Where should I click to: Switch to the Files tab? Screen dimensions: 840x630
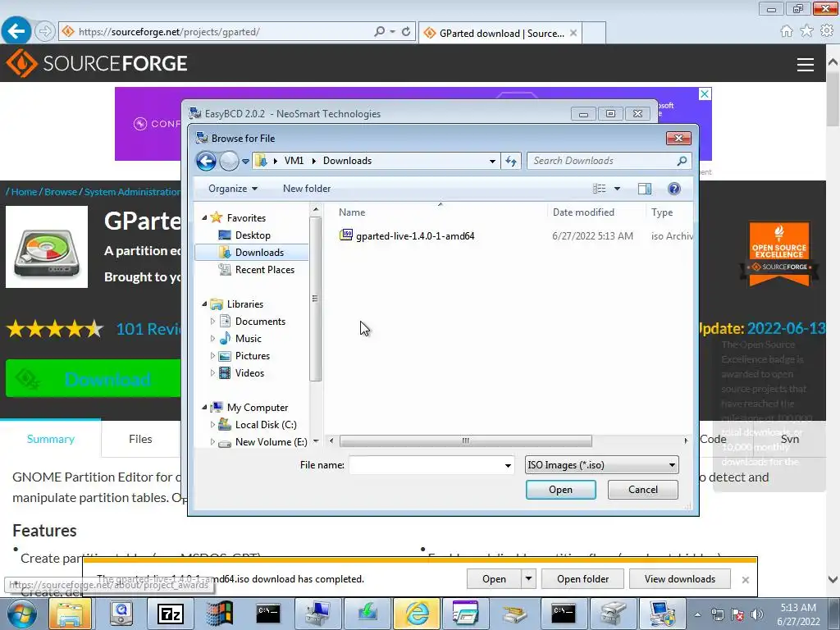[140, 439]
